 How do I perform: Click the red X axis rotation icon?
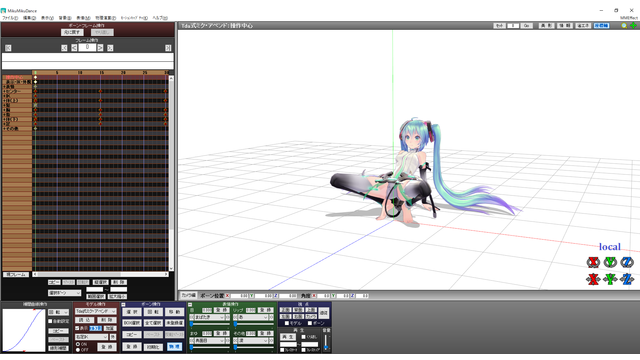593,262
